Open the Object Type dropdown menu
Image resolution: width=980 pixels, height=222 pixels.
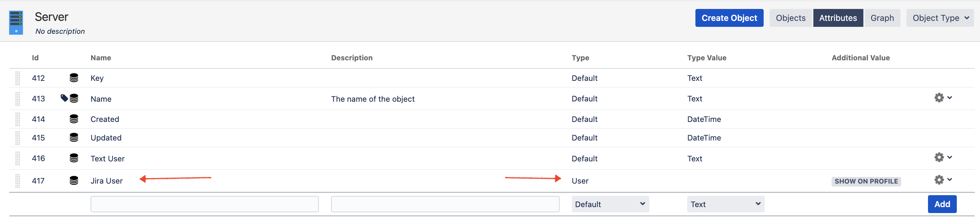940,18
